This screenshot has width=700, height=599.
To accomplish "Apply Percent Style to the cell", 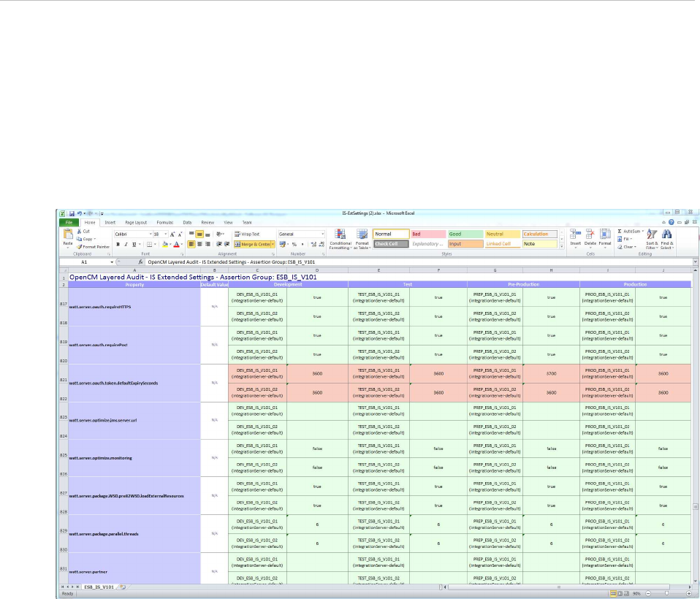I will point(294,244).
